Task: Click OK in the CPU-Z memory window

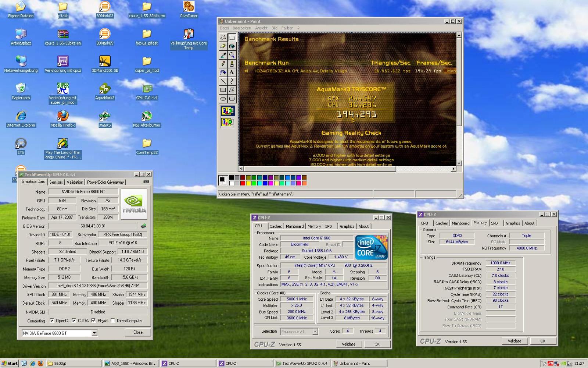Action: (x=543, y=341)
